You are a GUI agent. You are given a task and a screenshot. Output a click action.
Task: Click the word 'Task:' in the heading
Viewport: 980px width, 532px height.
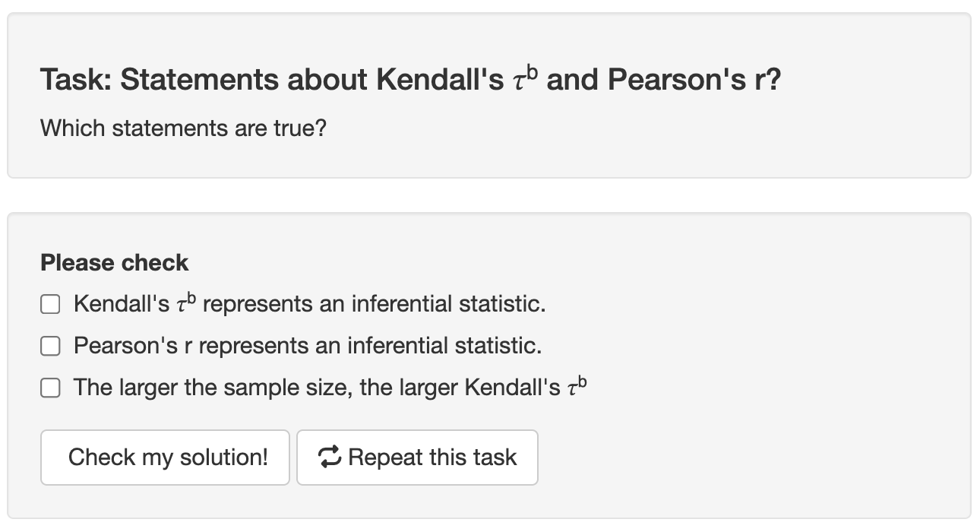click(76, 79)
